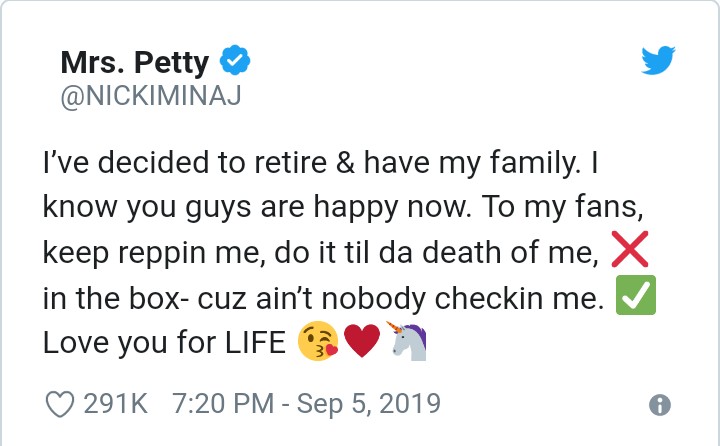Image resolution: width=720 pixels, height=446 pixels.
Task: Click the kissing face emoji
Action: pyautogui.click(x=318, y=341)
